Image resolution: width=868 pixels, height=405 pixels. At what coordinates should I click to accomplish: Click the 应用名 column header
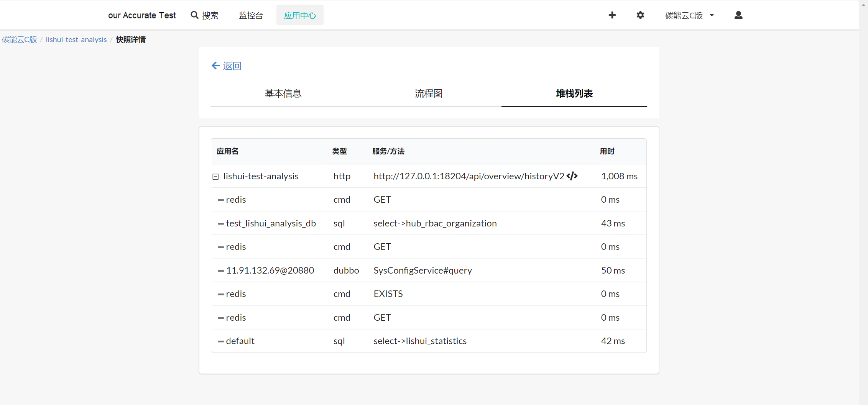(x=227, y=151)
